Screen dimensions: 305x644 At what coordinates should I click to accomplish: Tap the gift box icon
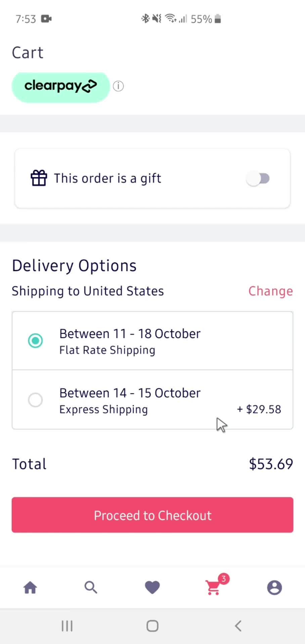tap(39, 178)
